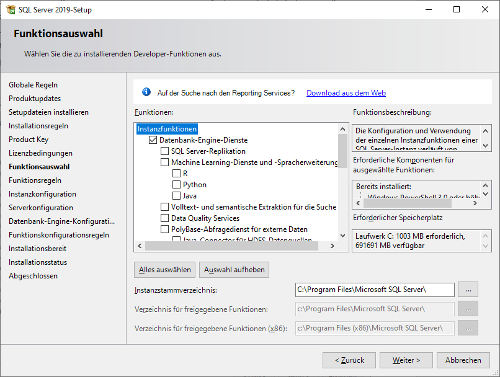Click Bereits installiert scroll down arrow

coord(485,194)
